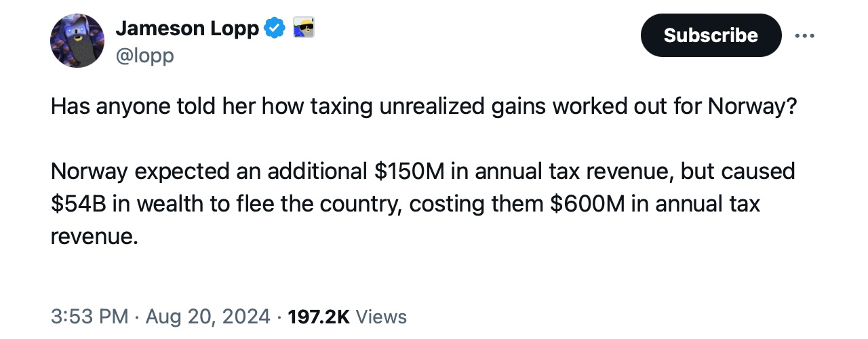
Task: Click "$54B" in the tweet text
Action: (x=78, y=204)
